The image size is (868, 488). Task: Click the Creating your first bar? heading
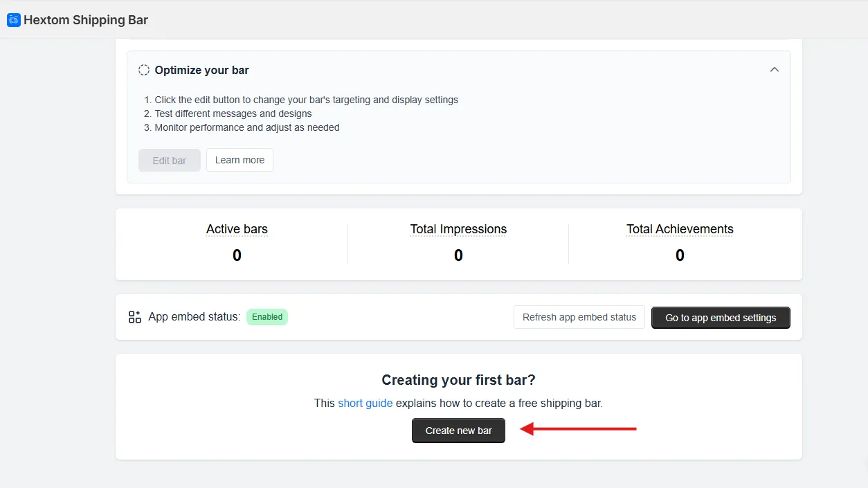(x=458, y=380)
